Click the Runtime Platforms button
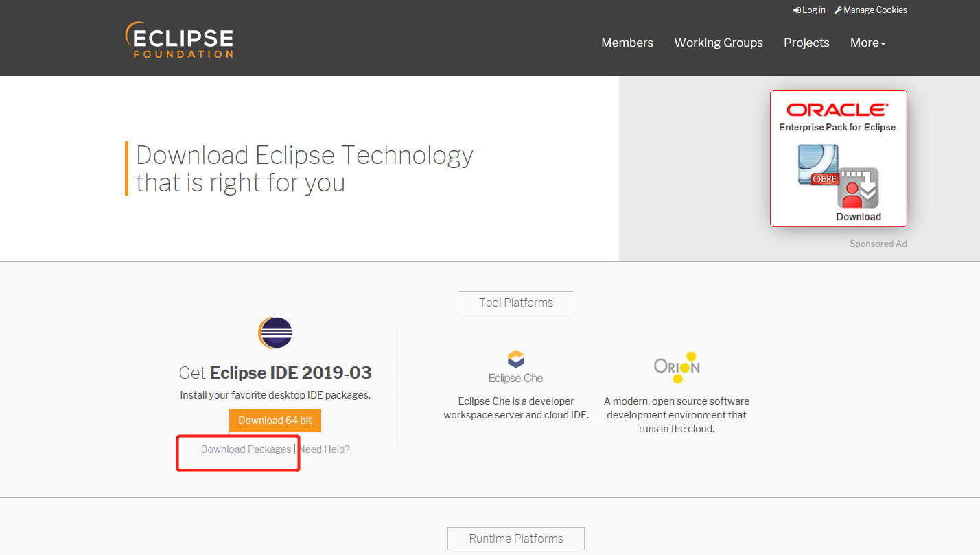 coord(515,538)
